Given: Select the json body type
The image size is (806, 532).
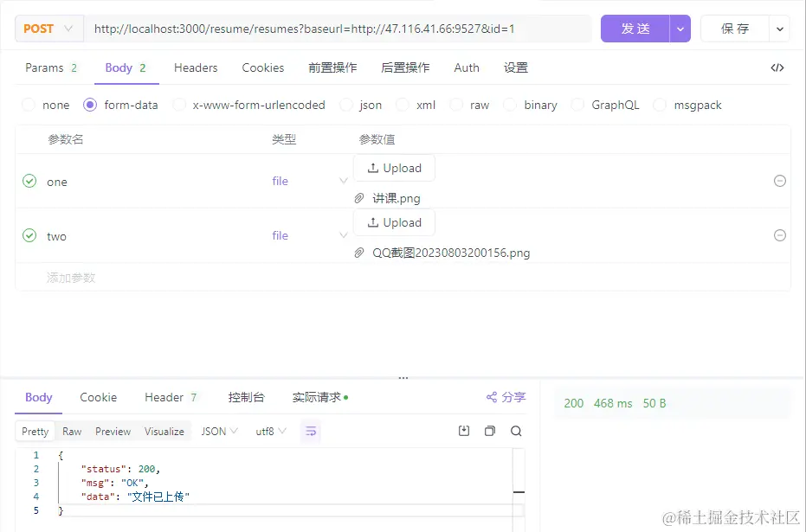Looking at the screenshot, I should [361, 105].
